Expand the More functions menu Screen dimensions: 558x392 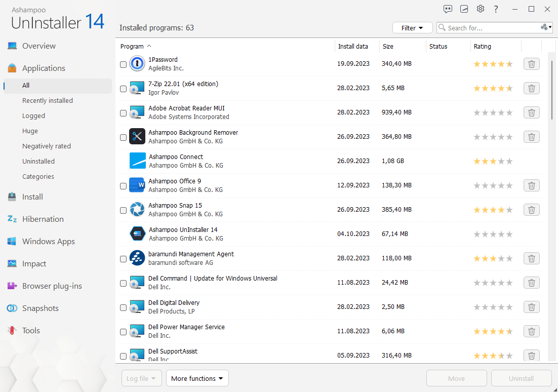click(x=197, y=378)
